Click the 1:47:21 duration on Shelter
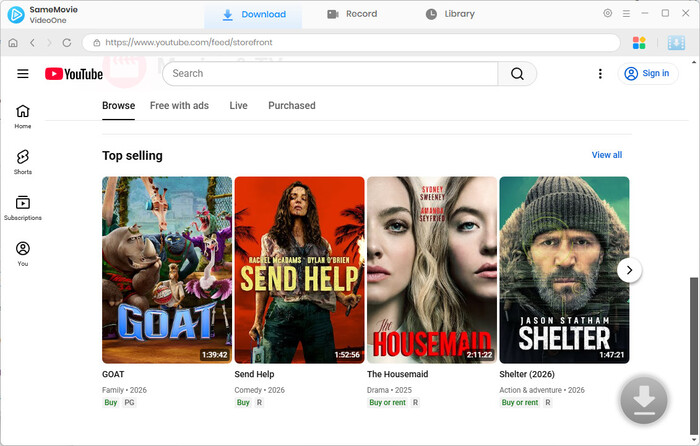Viewport: 700px width, 446px height. click(612, 355)
